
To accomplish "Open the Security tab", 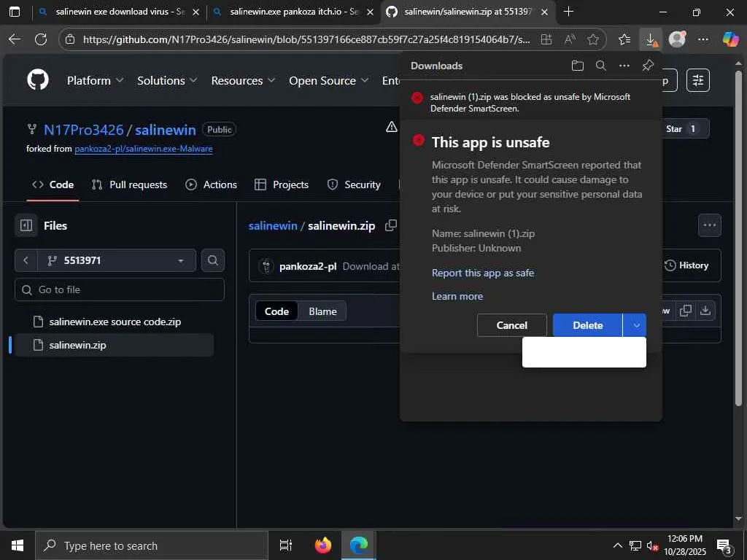I will [x=354, y=184].
